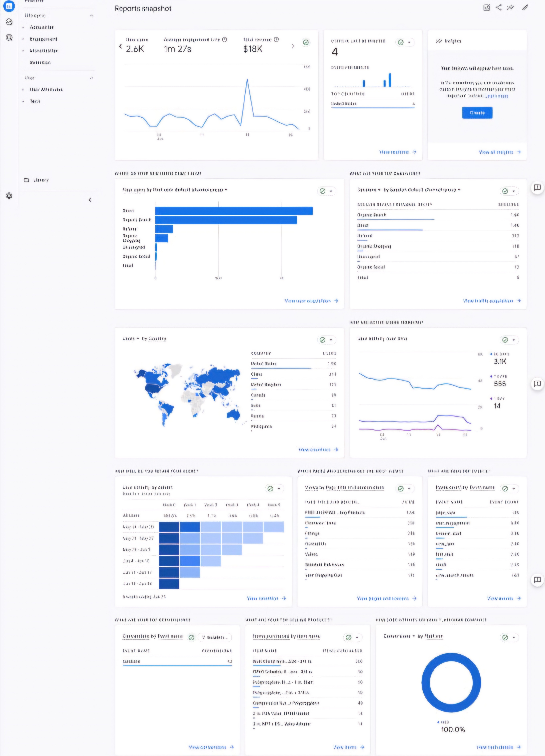The height and width of the screenshot is (756, 545).
Task: Click the Share this report icon
Action: click(x=498, y=7)
